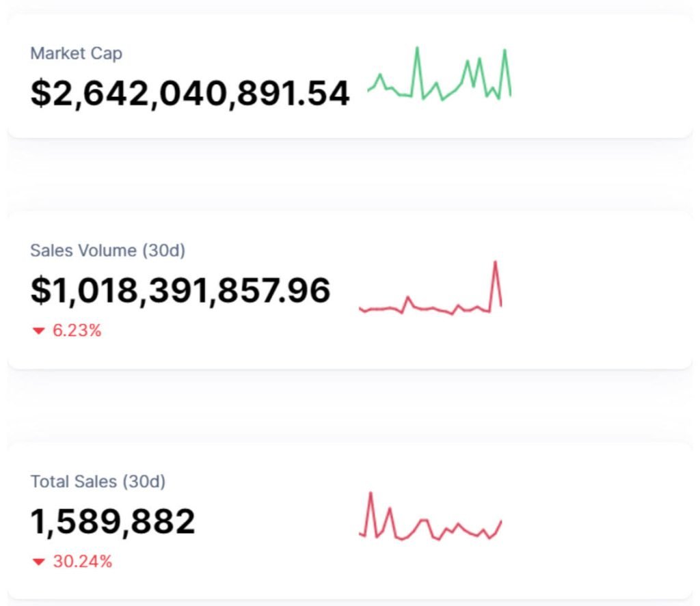Select the Total Sales (30d) label

pyautogui.click(x=98, y=482)
